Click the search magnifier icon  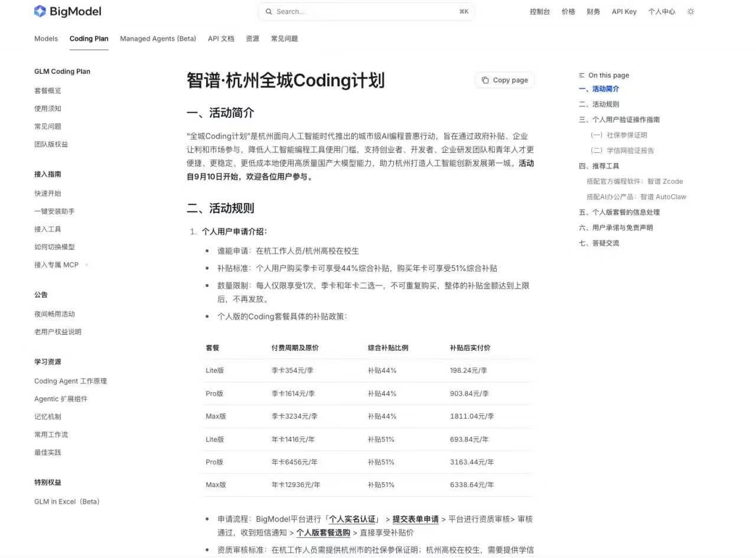pos(269,11)
